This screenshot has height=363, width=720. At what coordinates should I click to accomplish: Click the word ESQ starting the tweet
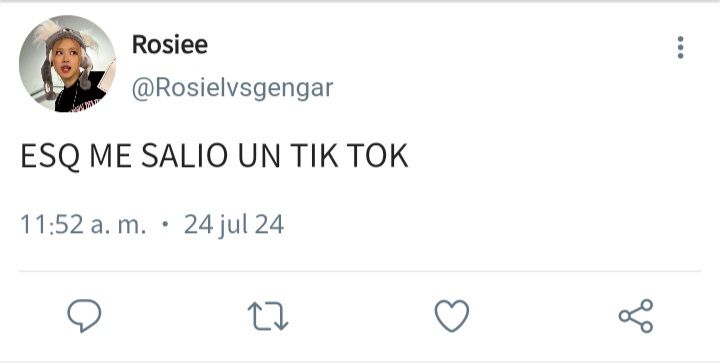coord(50,157)
